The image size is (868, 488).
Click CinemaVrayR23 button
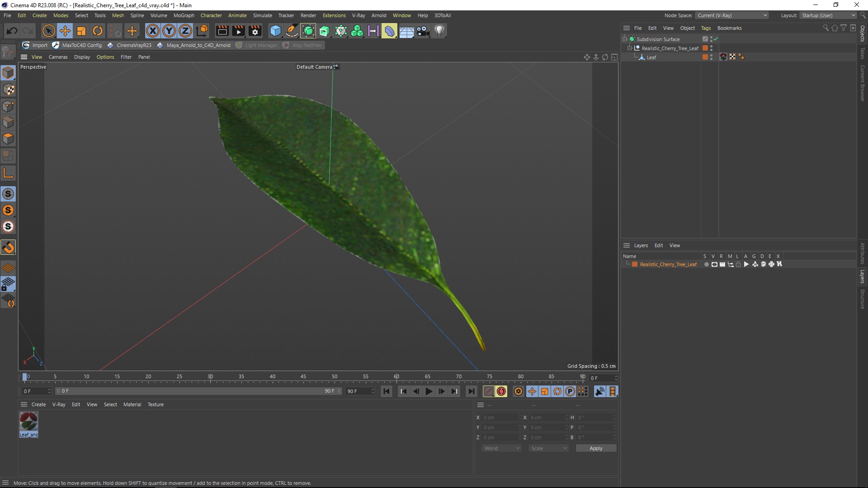(129, 45)
